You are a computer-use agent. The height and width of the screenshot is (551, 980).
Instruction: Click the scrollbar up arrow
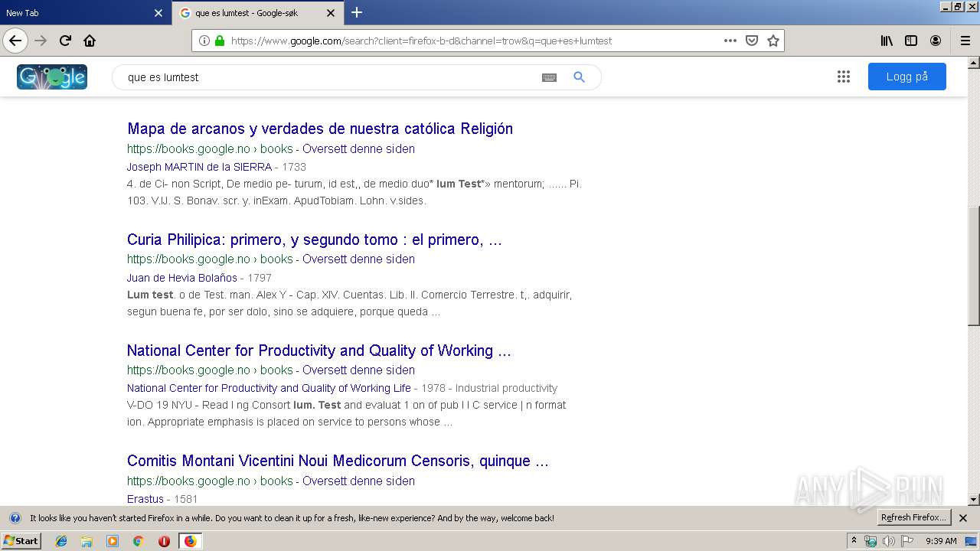point(974,63)
